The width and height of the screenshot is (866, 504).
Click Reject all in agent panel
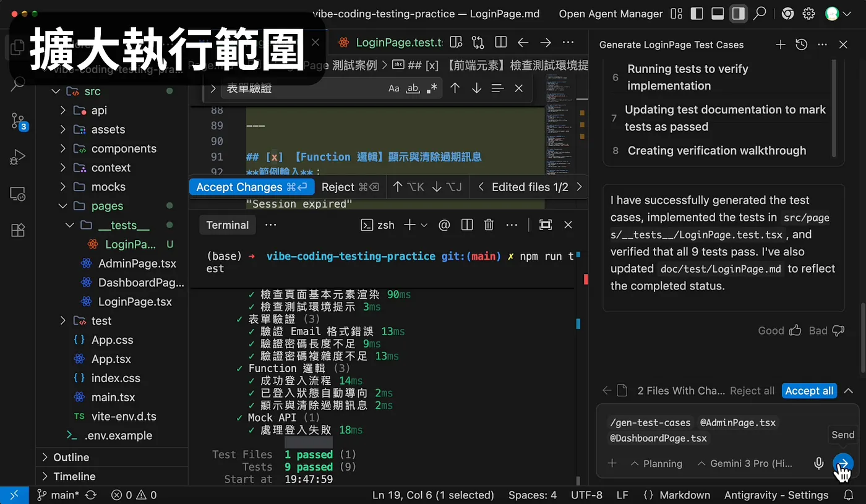752,391
